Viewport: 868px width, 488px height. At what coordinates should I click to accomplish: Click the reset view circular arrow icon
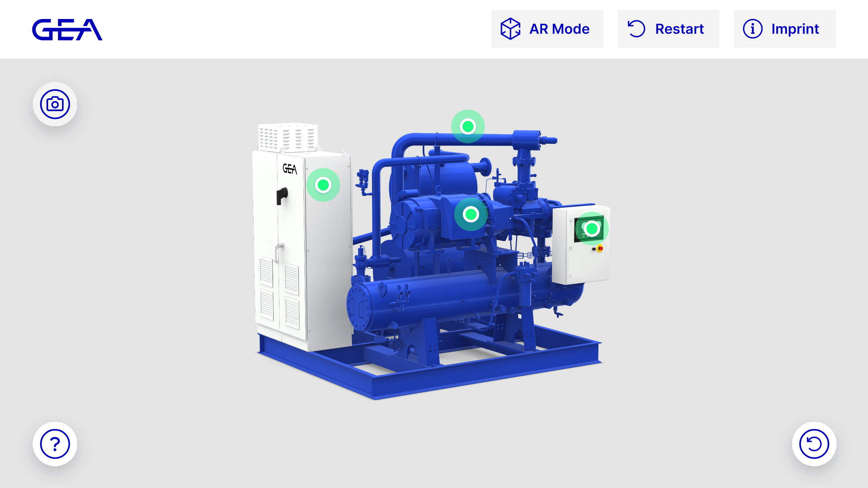(814, 444)
